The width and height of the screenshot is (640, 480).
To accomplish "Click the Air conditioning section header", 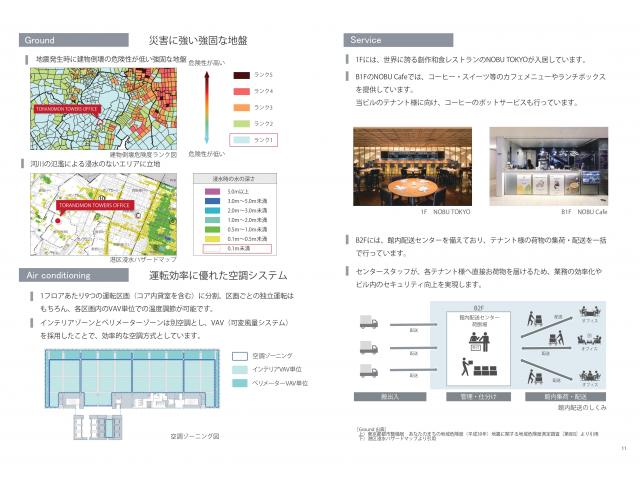I will (x=73, y=274).
